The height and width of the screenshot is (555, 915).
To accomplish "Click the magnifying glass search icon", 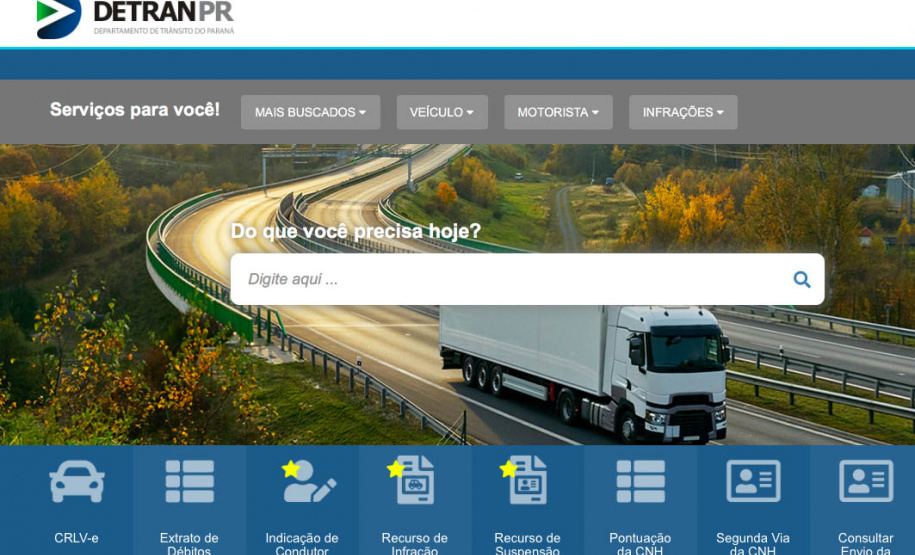I will [802, 280].
